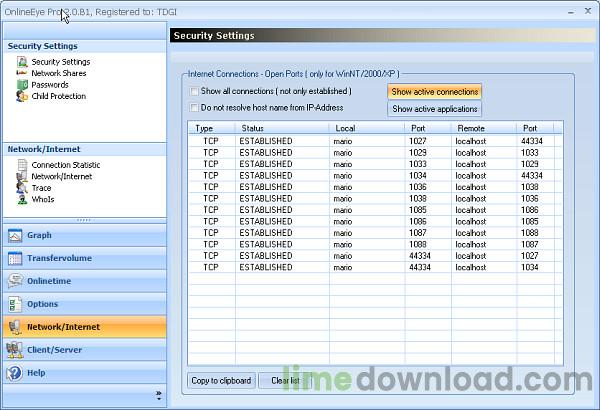Screen dimensions: 600x410
Task: Click the Onlinetime chat icon
Action: 15,281
